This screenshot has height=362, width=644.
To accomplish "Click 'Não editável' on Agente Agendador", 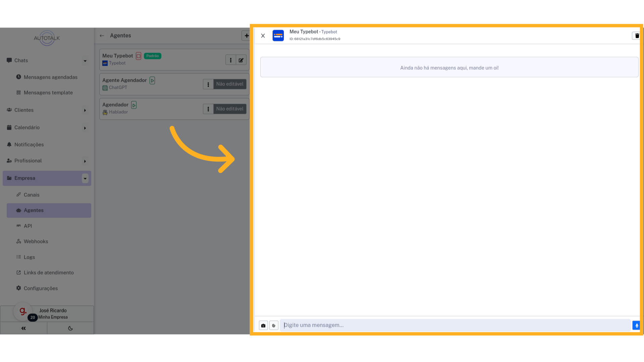I will 230,84.
